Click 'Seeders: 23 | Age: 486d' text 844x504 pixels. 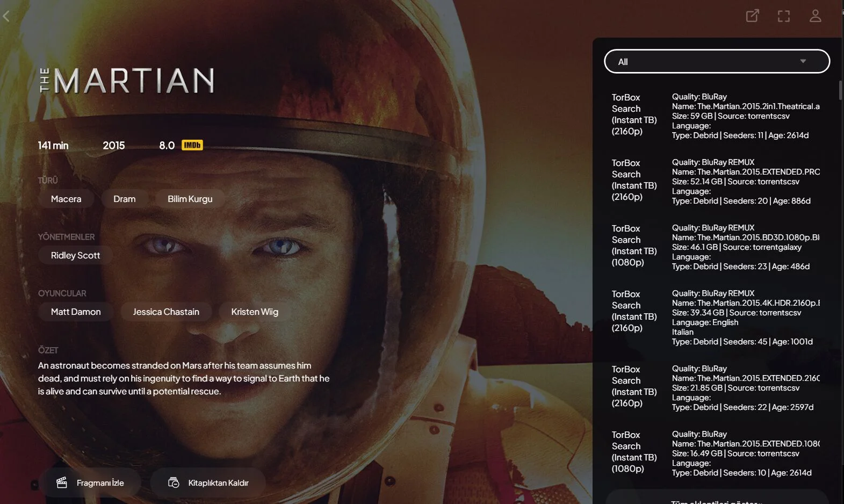click(x=767, y=267)
